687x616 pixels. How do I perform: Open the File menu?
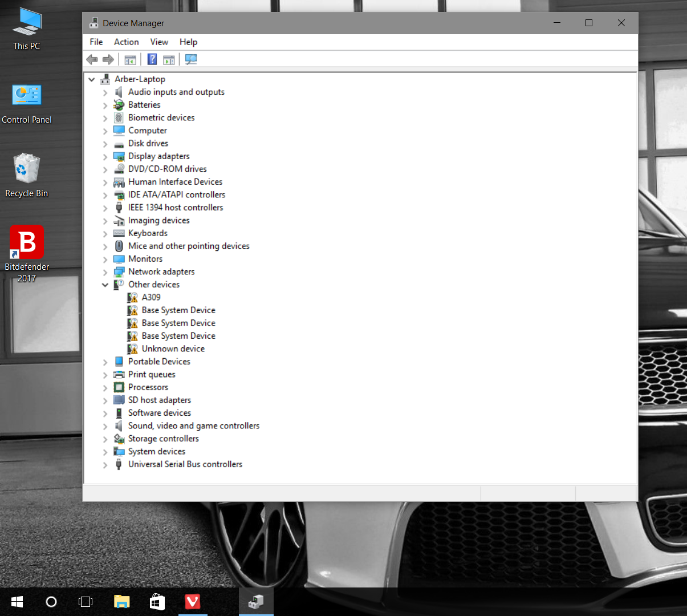click(x=96, y=42)
